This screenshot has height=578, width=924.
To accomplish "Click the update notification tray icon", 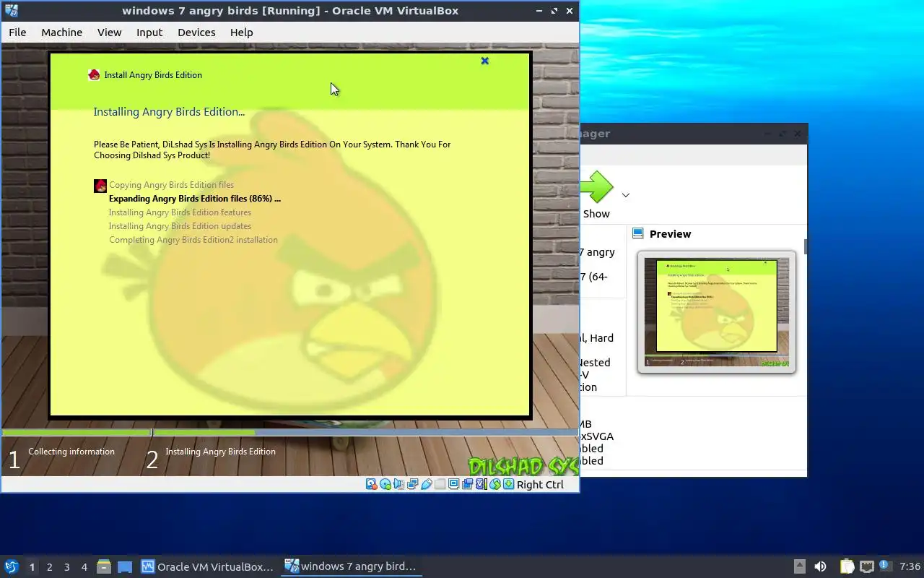I will pos(884,566).
